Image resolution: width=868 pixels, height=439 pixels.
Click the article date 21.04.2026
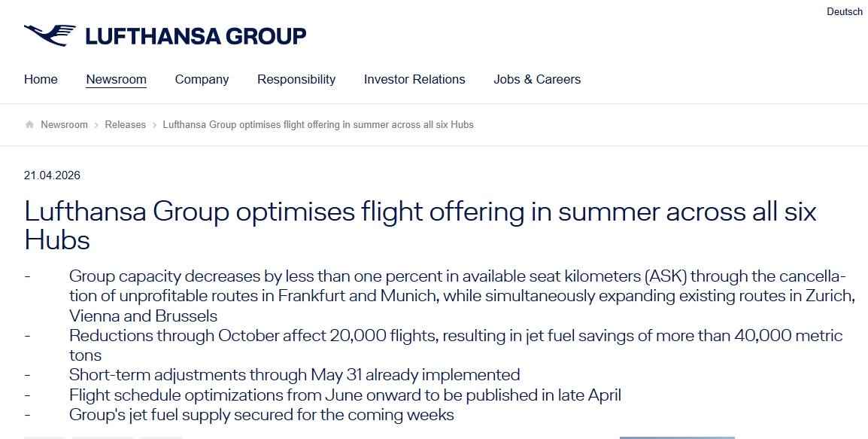pyautogui.click(x=52, y=175)
